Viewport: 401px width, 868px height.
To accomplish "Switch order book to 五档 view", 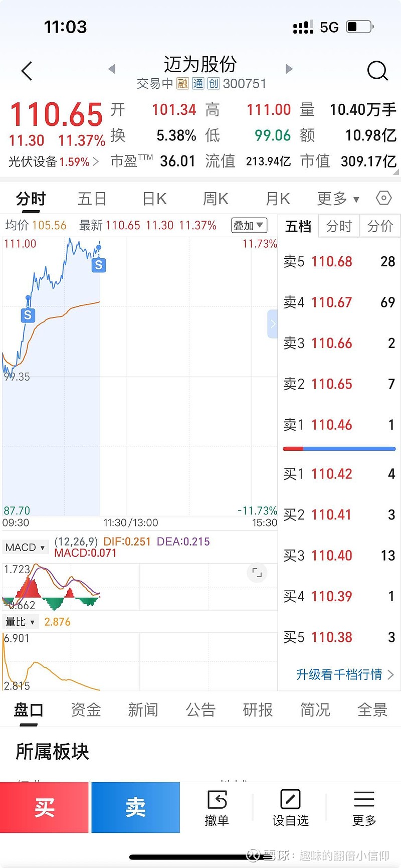I will [x=298, y=227].
